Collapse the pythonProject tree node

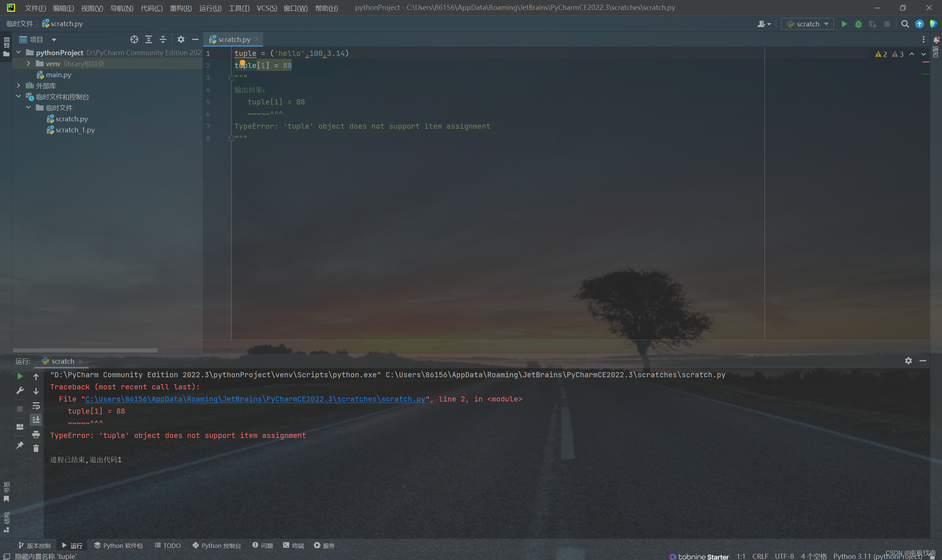(18, 52)
